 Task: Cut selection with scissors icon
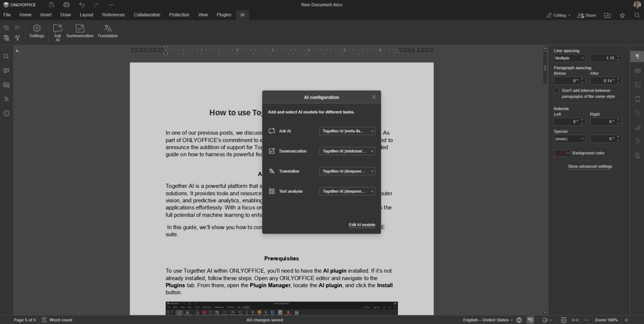pos(18,28)
